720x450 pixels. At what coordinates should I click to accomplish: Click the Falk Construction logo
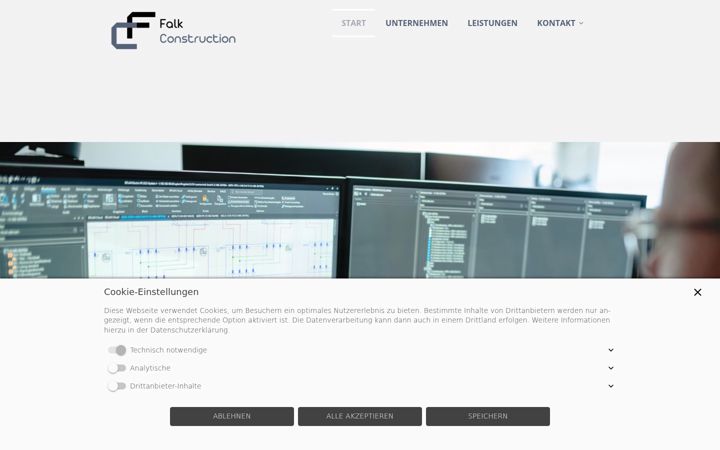click(x=174, y=30)
